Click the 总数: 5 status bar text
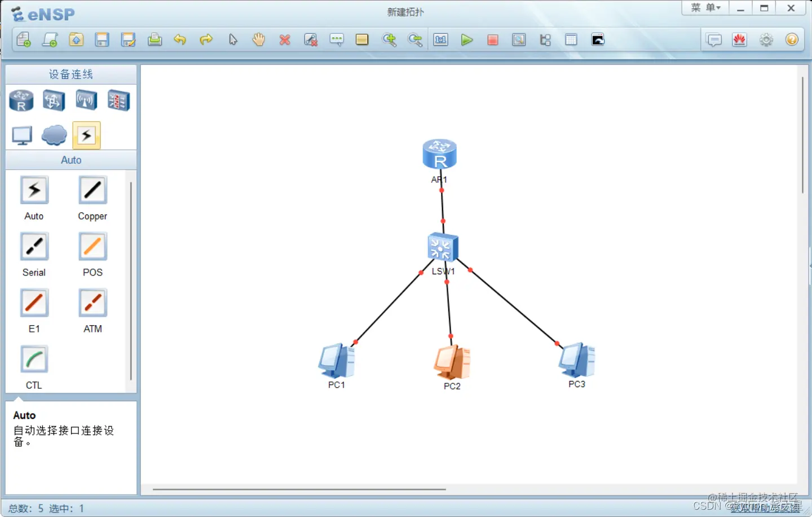Viewport: 812px width, 517px height. pyautogui.click(x=26, y=509)
